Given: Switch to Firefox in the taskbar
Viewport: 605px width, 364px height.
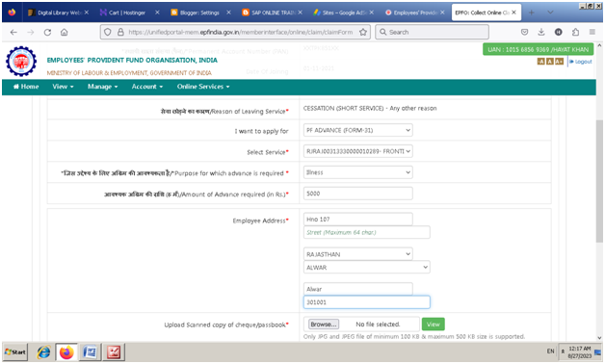Looking at the screenshot, I should coord(66,352).
